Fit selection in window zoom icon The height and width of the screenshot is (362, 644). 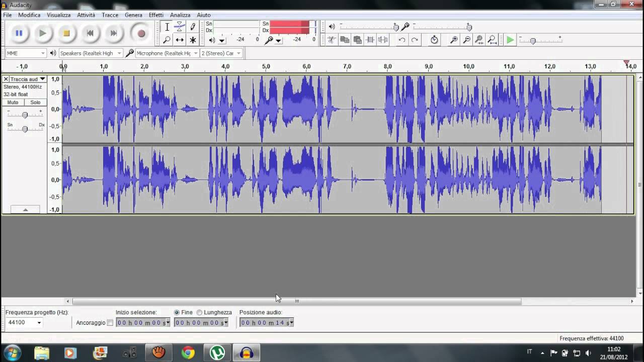(479, 40)
